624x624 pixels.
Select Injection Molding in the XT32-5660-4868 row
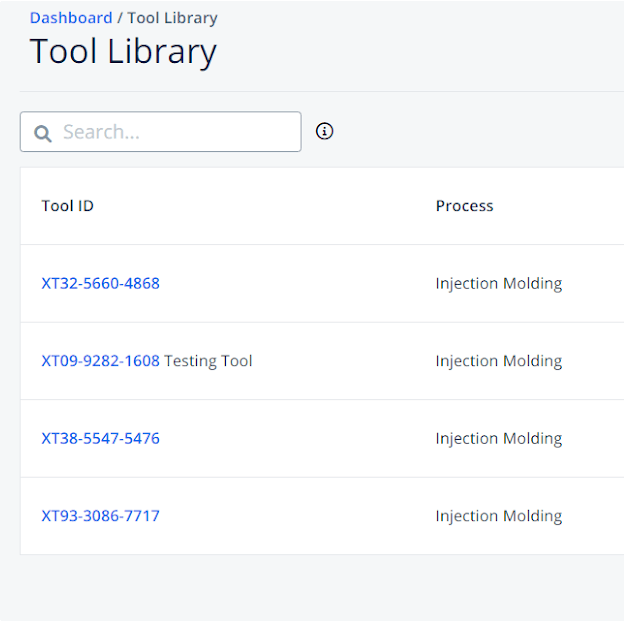pos(498,283)
